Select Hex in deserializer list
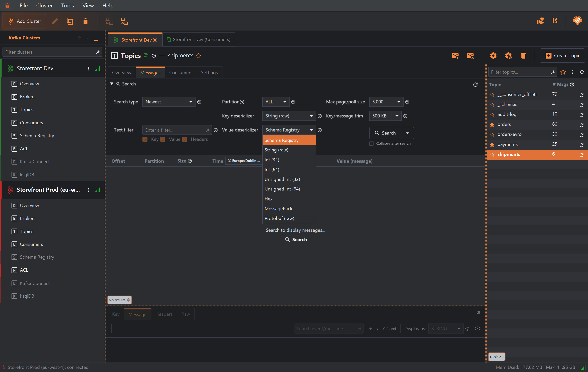 [x=289, y=199]
